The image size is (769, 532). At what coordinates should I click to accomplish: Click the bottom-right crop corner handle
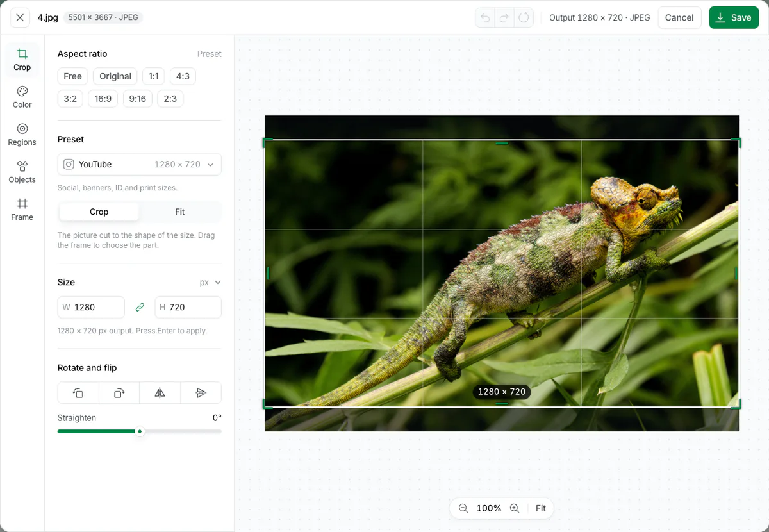pos(736,404)
